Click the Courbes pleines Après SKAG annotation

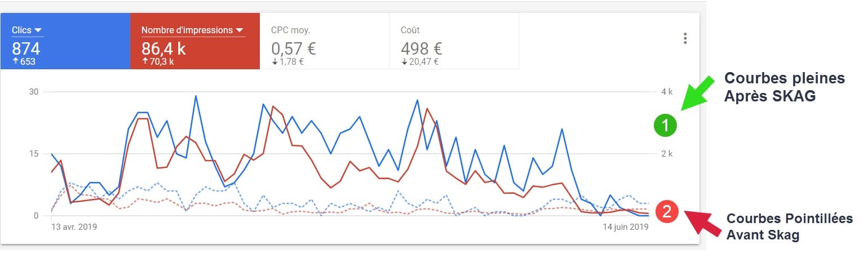click(785, 87)
